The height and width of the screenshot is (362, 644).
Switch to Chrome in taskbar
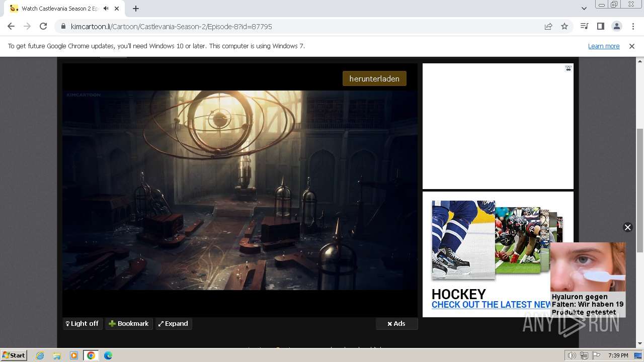pos(91,355)
